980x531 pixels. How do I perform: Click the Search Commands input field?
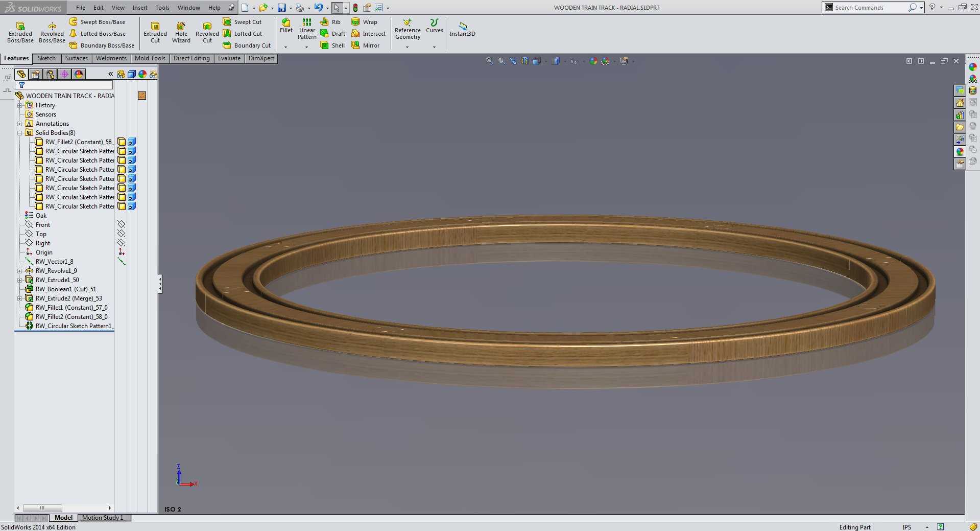pos(871,8)
